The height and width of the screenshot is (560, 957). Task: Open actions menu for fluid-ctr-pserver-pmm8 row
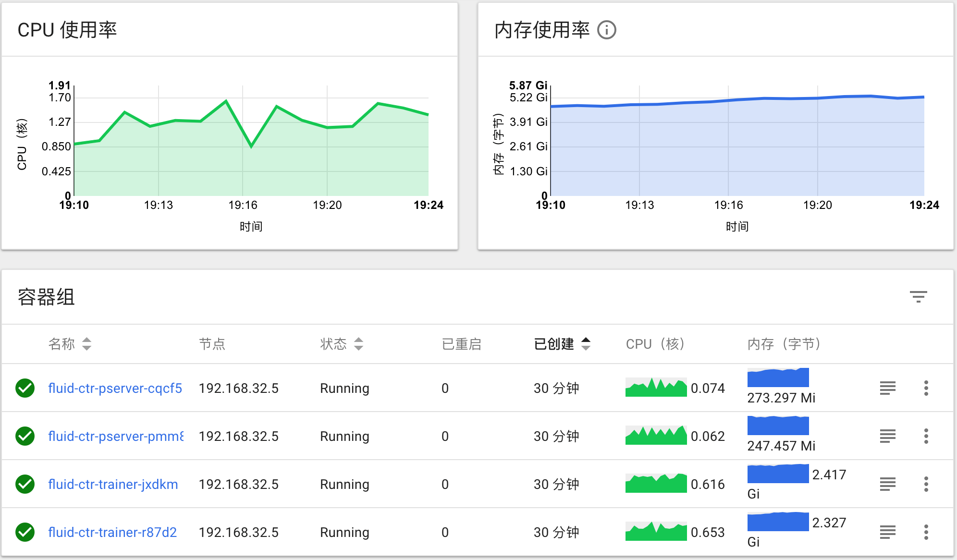[926, 436]
